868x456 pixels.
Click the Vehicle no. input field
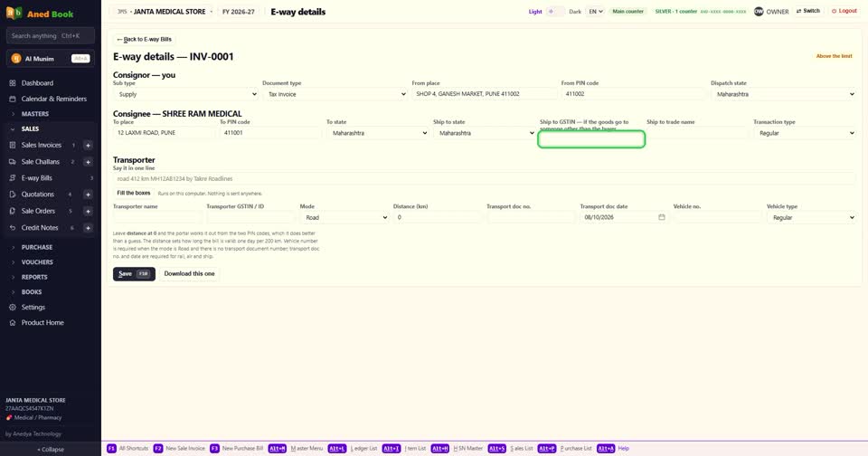tap(718, 218)
